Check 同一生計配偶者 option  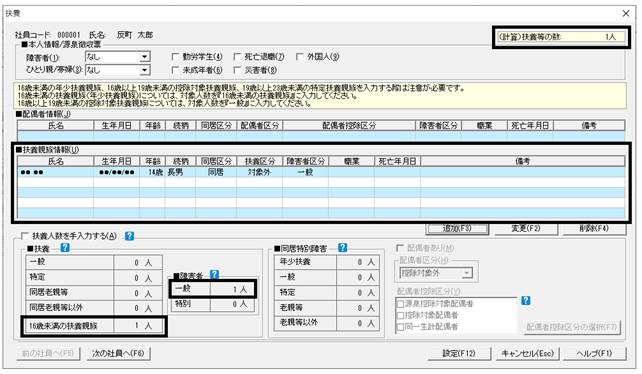coord(400,327)
